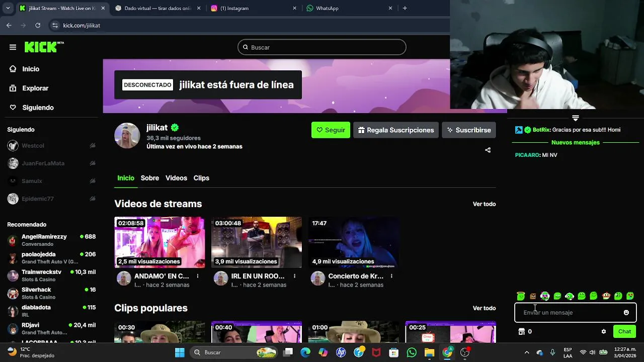The image size is (644, 362).
Task: Click the browser address bar URL
Action: coord(82,25)
